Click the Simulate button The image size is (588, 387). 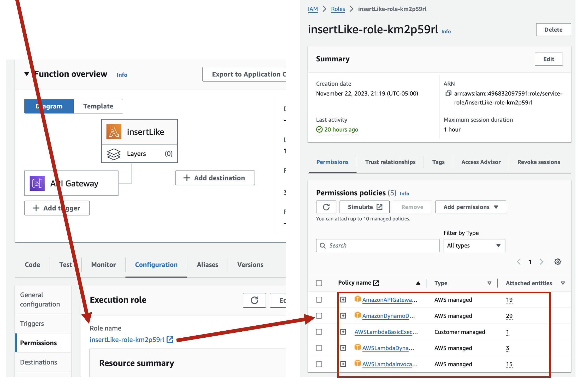(x=364, y=207)
